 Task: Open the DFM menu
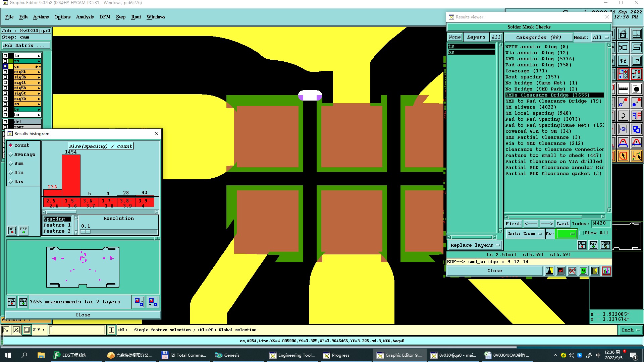[105, 17]
